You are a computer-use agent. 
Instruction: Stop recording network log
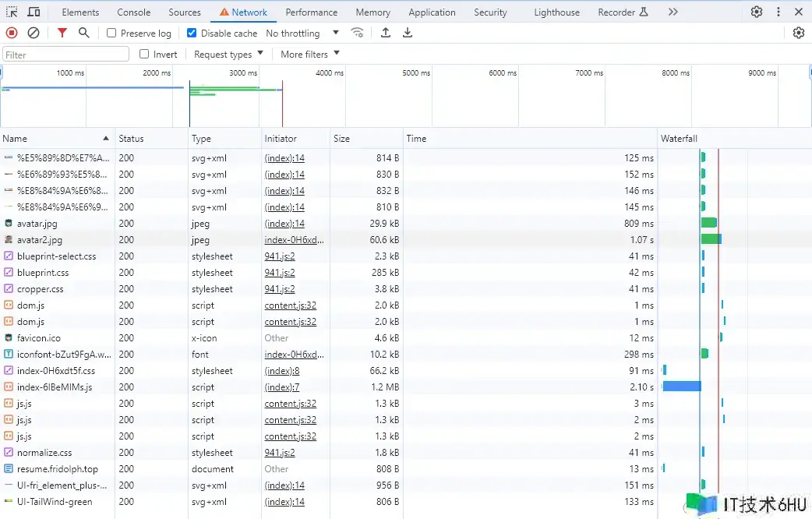tap(12, 33)
